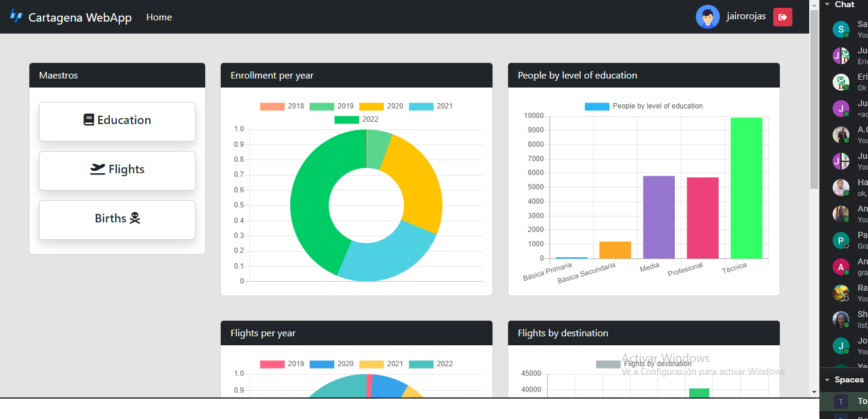
Task: Open the purple J contact avatar
Action: pos(840,108)
